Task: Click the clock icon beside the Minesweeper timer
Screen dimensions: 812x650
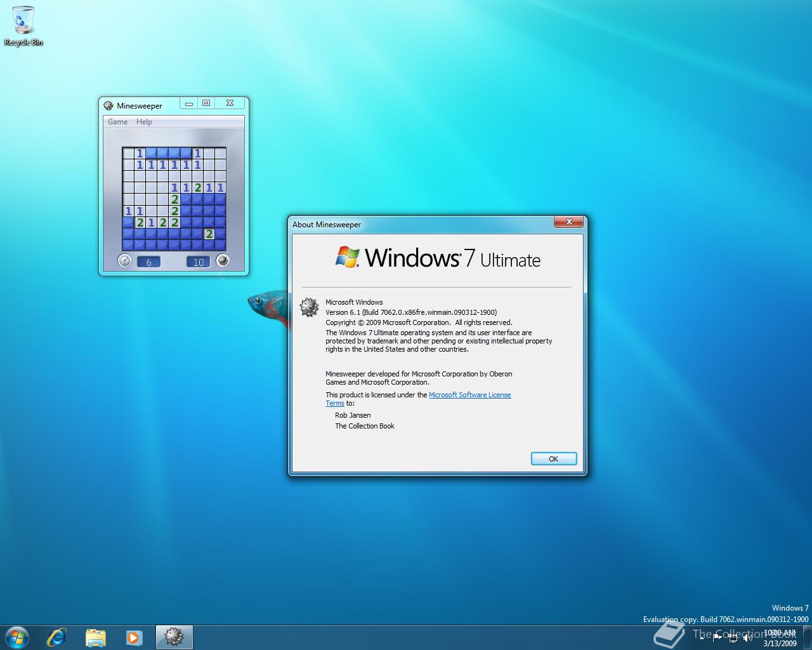Action: 125,260
